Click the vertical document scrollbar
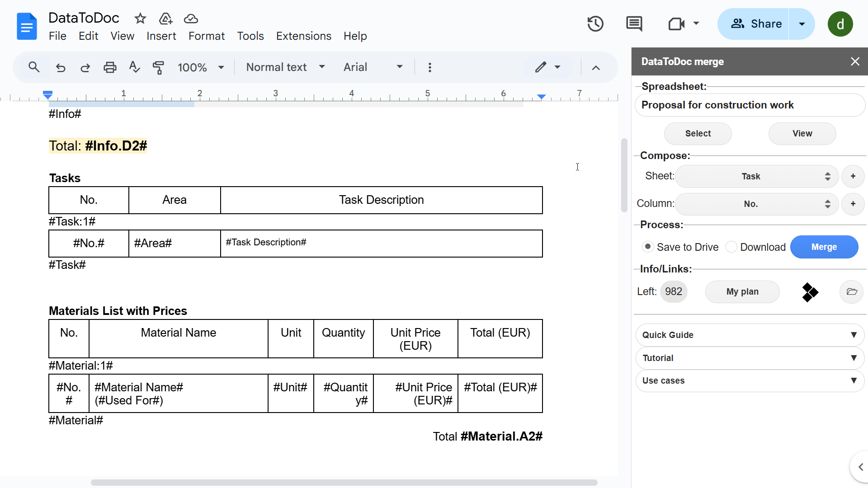This screenshot has width=868, height=488. (x=624, y=175)
